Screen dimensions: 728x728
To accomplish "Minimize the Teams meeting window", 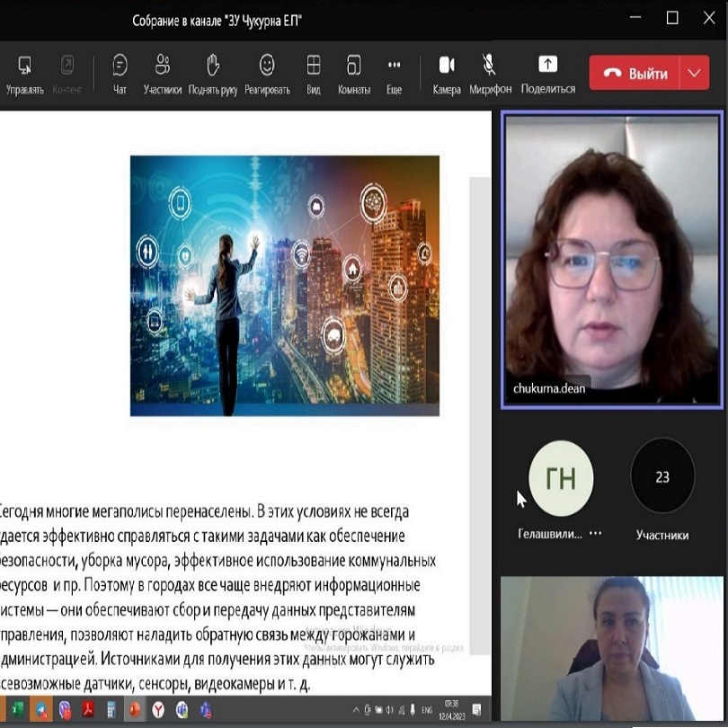I will point(635,18).
